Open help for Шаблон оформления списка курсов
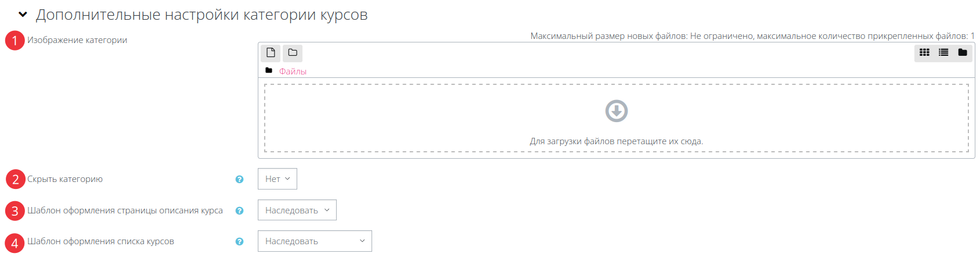Viewport: 980px width, 257px height. click(x=239, y=241)
